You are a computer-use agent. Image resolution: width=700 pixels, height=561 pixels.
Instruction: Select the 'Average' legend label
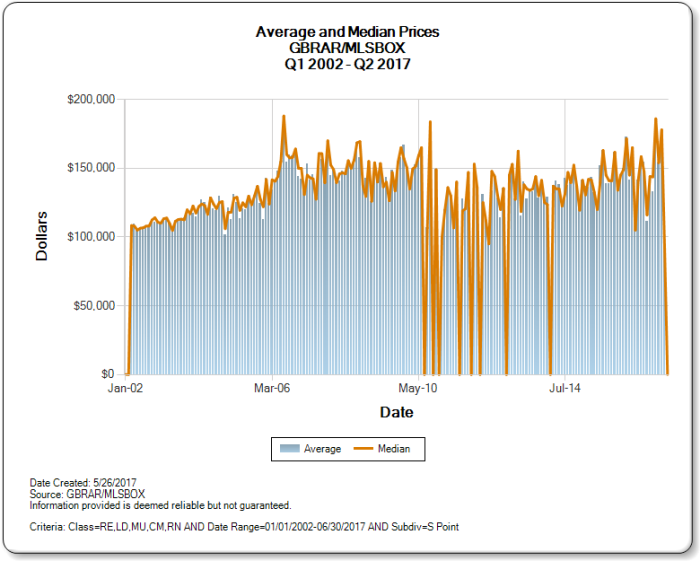[322, 449]
